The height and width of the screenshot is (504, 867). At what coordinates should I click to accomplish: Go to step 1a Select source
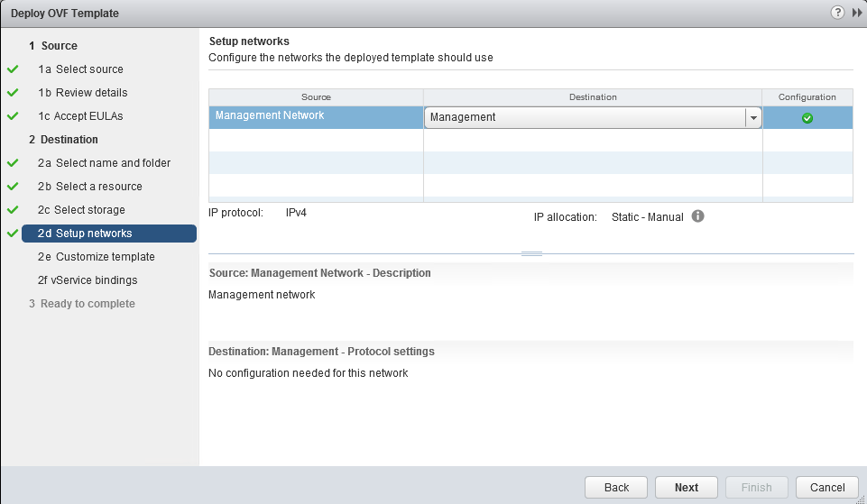(89, 69)
